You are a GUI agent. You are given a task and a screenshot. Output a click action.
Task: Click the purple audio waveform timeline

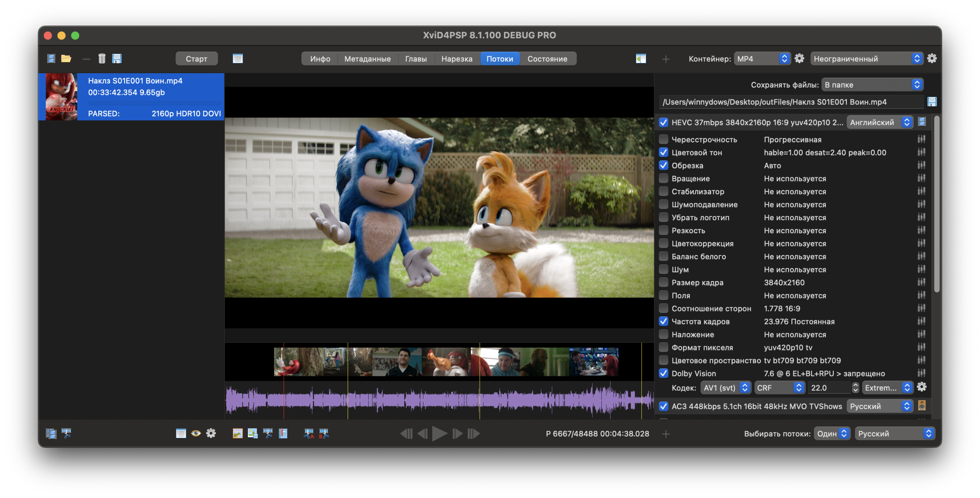439,400
